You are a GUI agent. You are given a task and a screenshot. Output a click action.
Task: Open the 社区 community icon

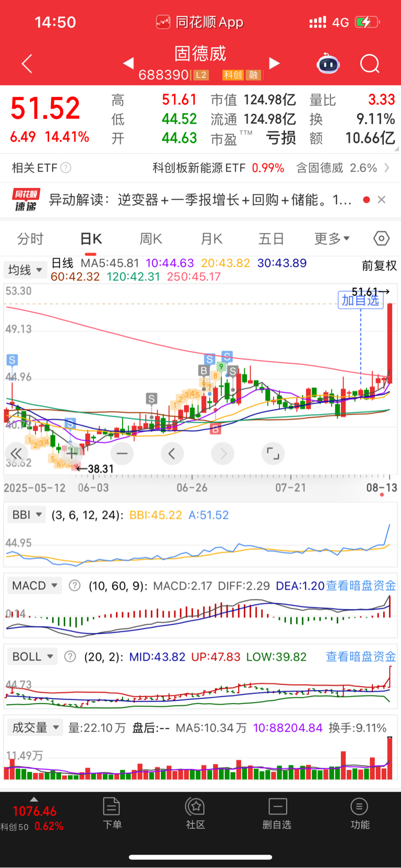(195, 813)
